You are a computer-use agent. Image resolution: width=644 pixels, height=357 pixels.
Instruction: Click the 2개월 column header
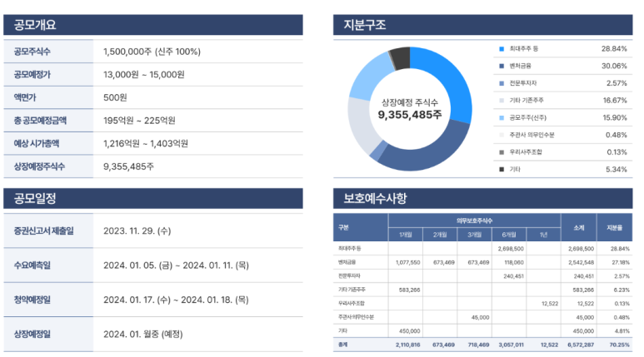tap(440, 235)
